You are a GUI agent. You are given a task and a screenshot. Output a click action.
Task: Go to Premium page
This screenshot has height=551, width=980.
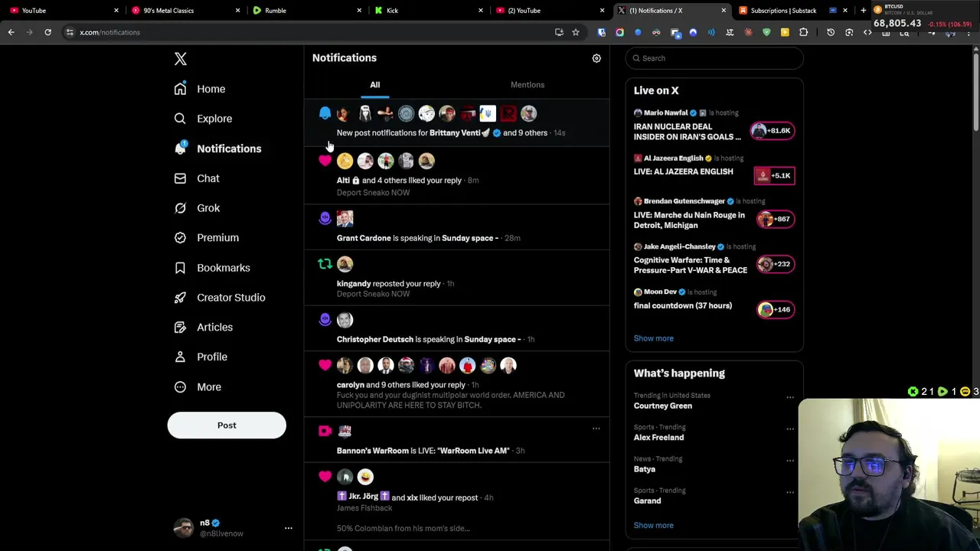(x=207, y=237)
